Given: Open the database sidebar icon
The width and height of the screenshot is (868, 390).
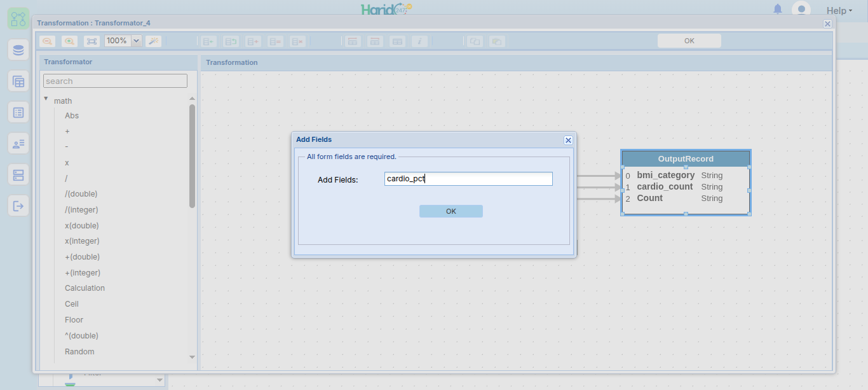Looking at the screenshot, I should (18, 50).
